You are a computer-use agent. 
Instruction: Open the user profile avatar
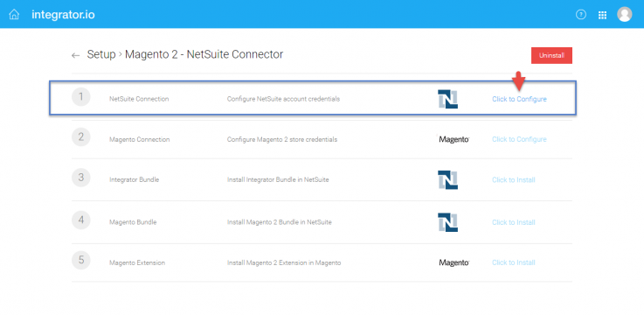click(x=624, y=14)
